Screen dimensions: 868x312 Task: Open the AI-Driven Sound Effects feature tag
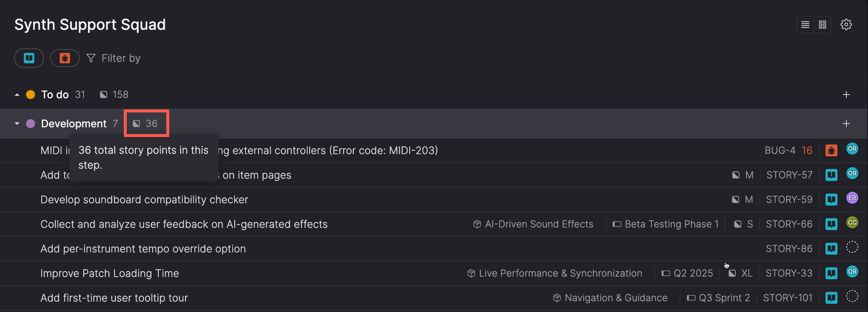point(534,224)
